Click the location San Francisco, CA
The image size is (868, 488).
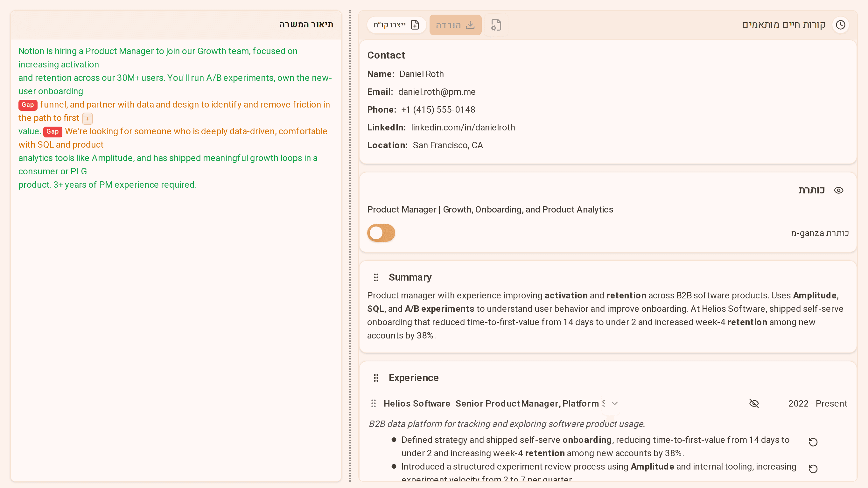click(448, 145)
